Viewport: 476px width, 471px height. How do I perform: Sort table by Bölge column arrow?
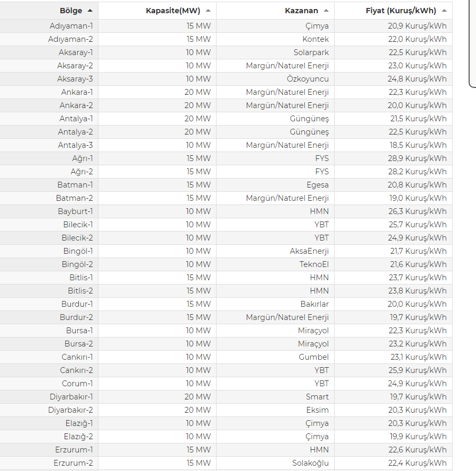(90, 11)
